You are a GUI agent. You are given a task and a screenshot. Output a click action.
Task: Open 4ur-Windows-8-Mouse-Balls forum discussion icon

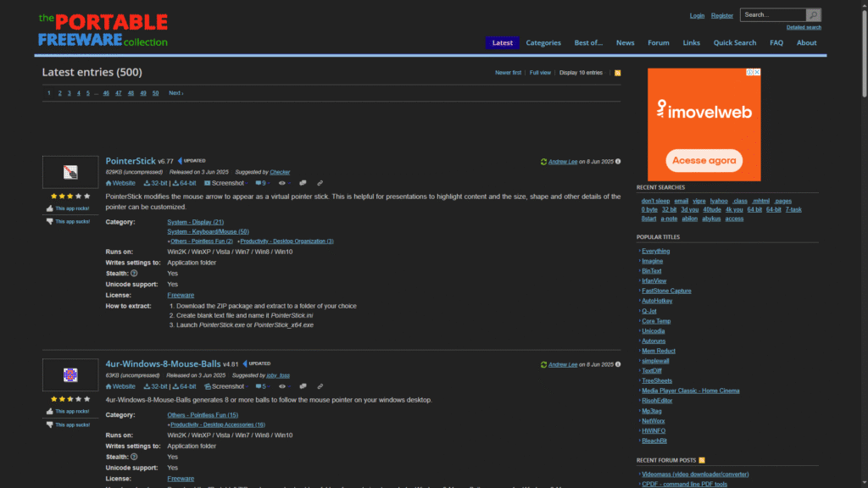pyautogui.click(x=303, y=386)
